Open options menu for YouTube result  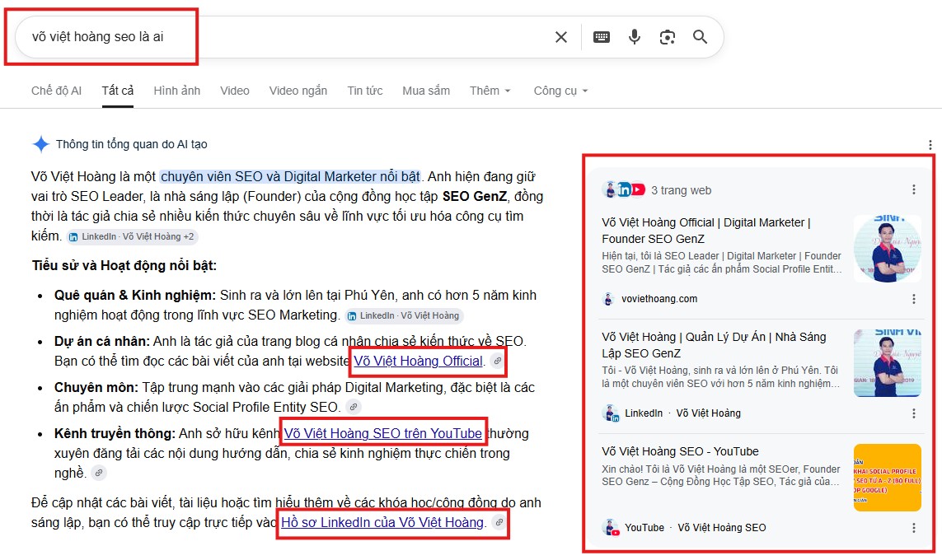click(x=914, y=528)
